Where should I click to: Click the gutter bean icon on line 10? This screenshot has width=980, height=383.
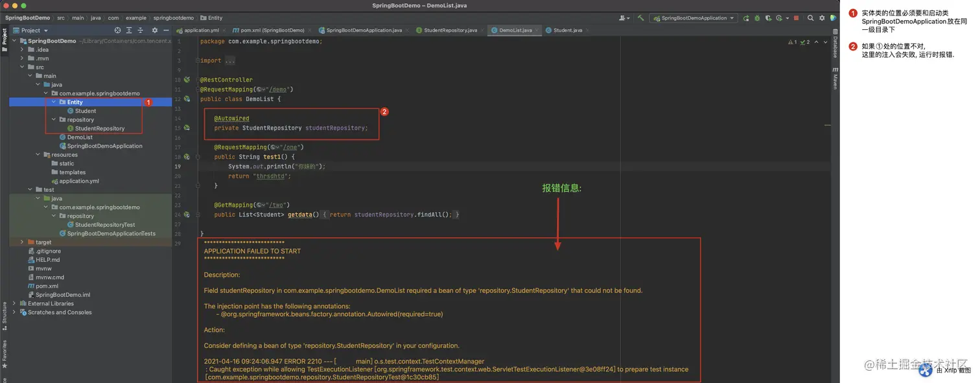[x=187, y=80]
